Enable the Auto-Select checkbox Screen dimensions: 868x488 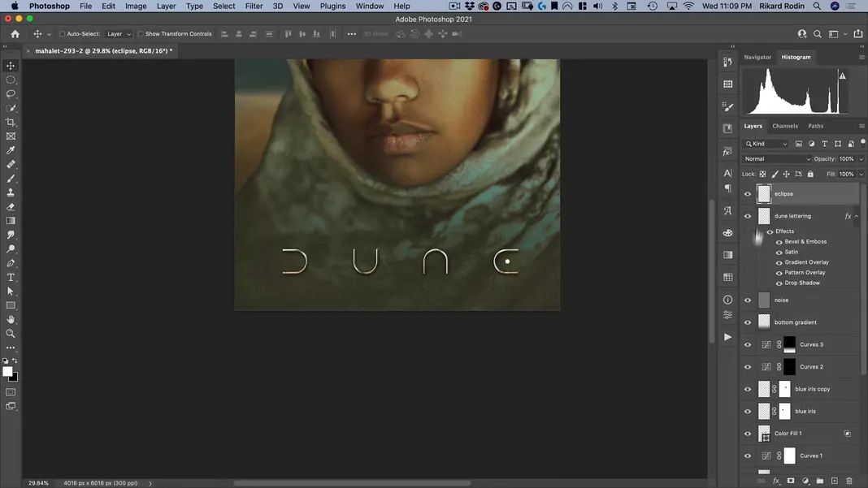click(x=62, y=34)
